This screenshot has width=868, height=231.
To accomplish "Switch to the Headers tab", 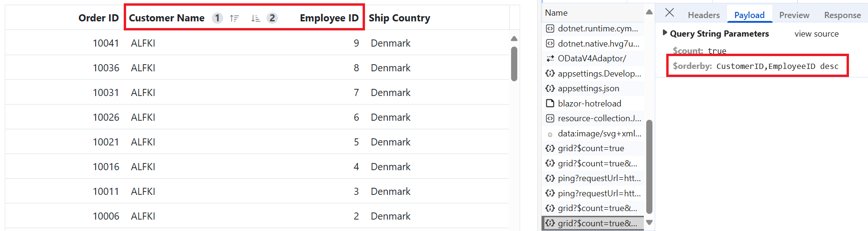I will [703, 15].
